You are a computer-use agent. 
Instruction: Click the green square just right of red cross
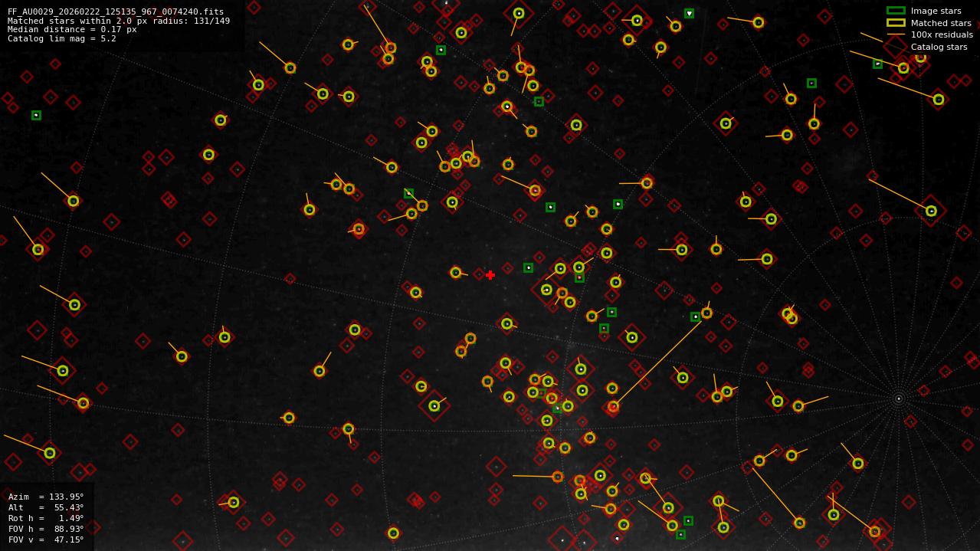[x=528, y=267]
